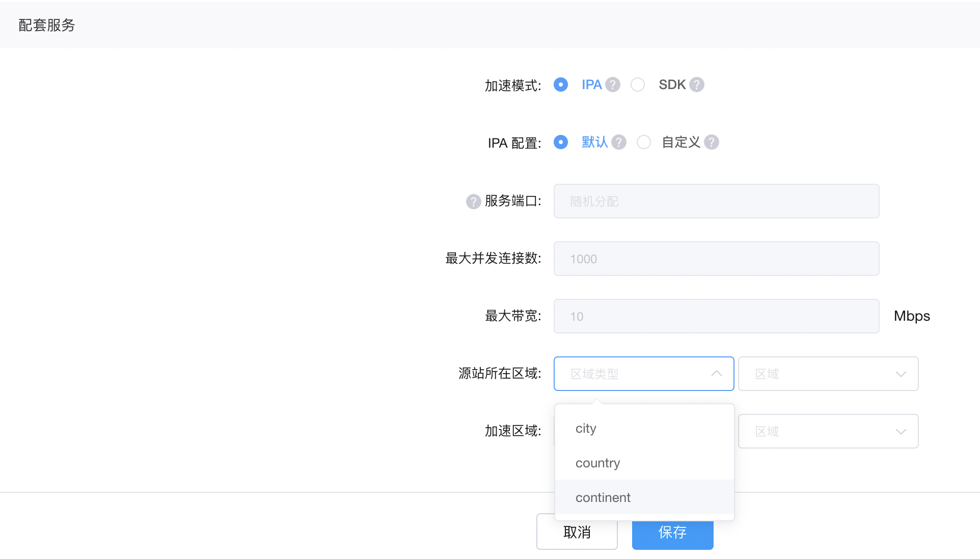Click the 最大带宽 input field

pos(716,316)
